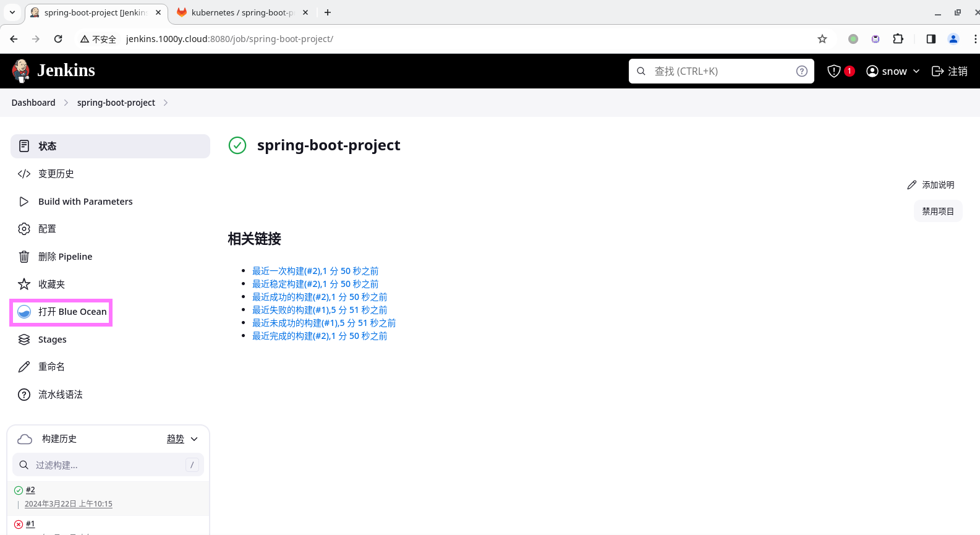Open build #1 link
The image size is (980, 535).
[30, 524]
